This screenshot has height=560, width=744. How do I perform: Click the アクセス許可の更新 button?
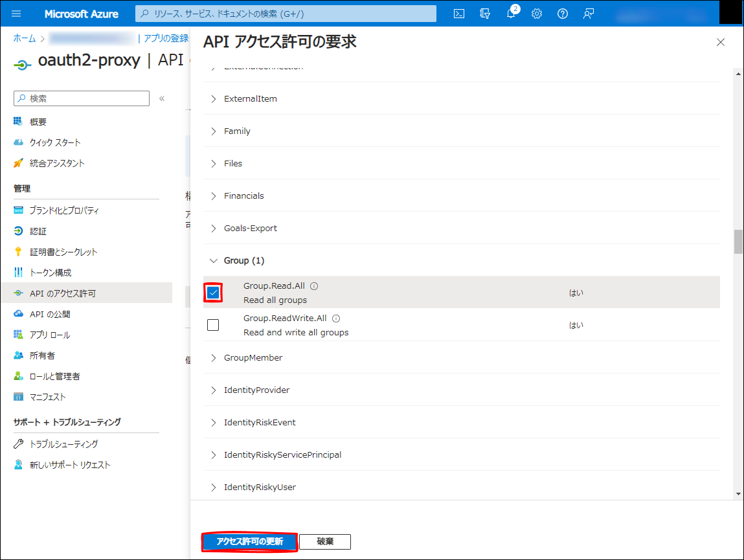coord(249,541)
